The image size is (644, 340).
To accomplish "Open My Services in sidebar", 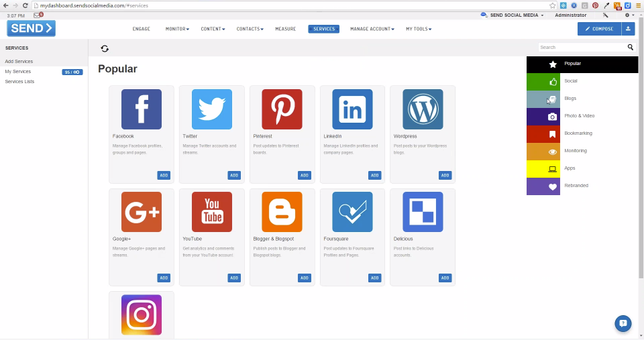I will tap(17, 72).
